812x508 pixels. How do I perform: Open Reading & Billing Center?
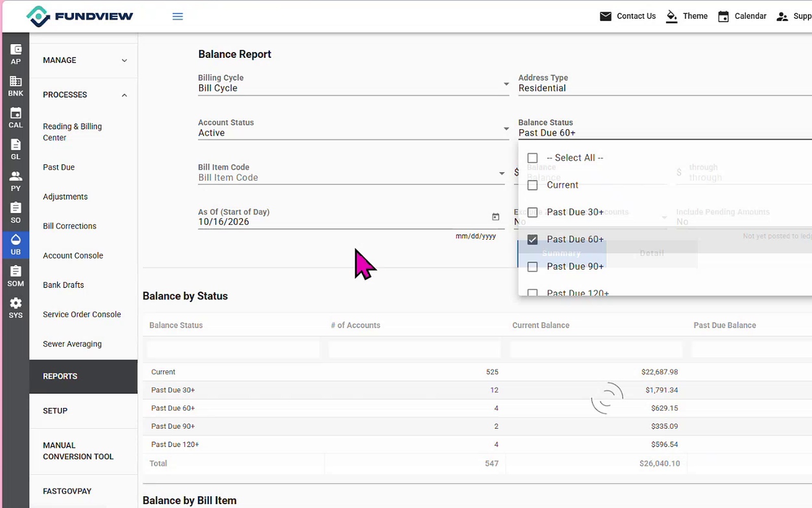click(73, 132)
